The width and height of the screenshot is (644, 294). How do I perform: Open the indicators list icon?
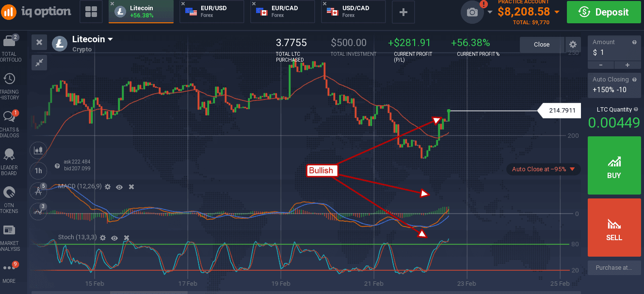point(38,211)
